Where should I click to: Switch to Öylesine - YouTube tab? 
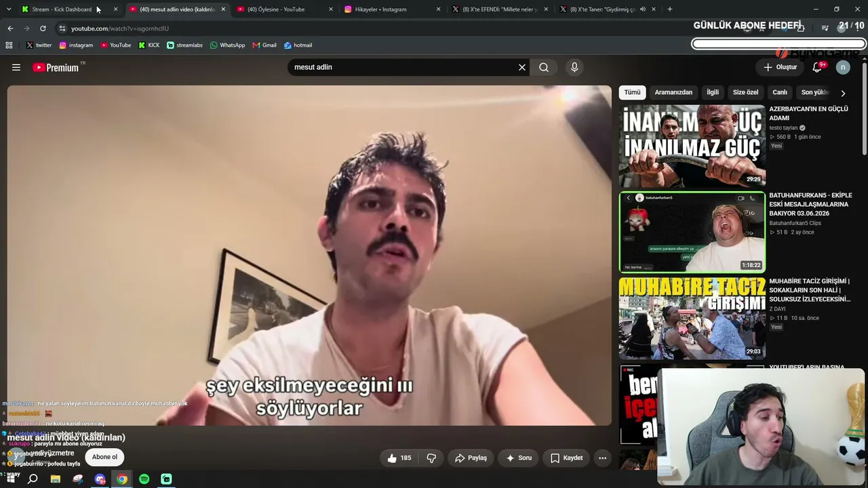(x=285, y=9)
